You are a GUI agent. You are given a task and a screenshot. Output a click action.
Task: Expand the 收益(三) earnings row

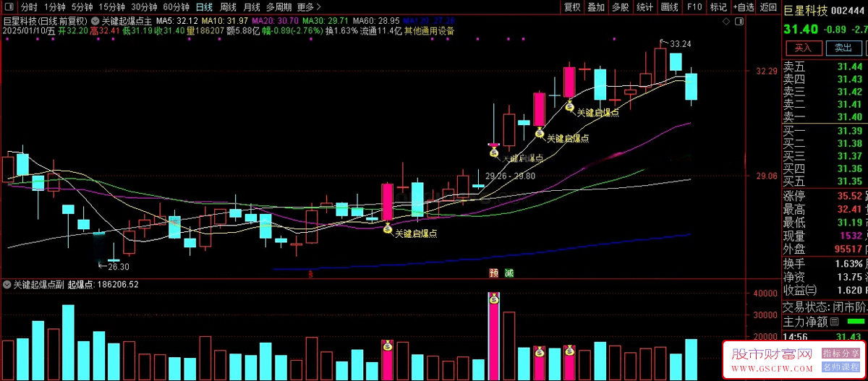click(x=825, y=291)
